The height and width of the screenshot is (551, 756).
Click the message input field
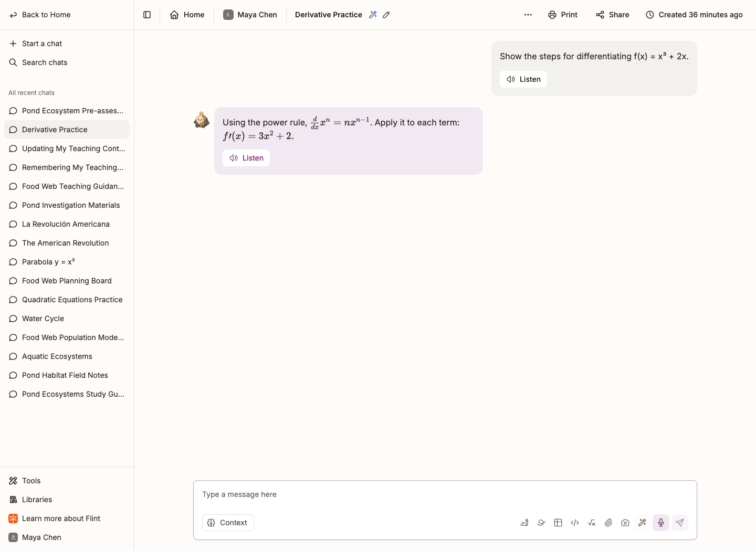pos(445,494)
